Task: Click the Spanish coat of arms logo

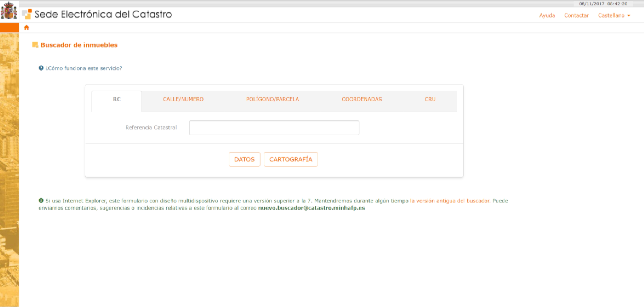Action: tap(9, 10)
